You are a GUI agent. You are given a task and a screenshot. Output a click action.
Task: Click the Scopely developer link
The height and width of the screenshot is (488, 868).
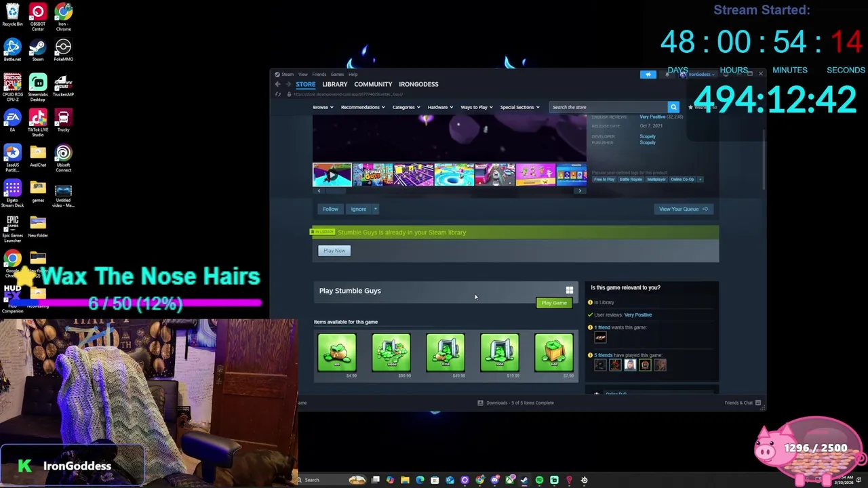tap(648, 136)
